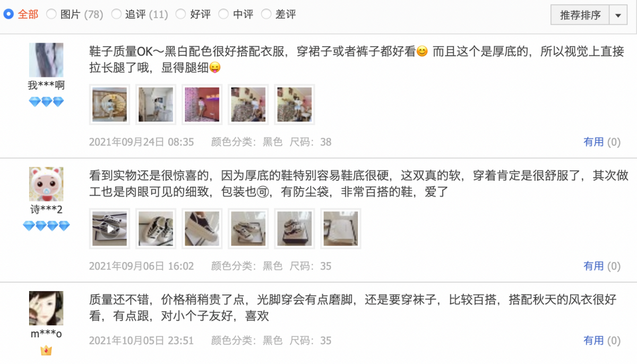Viewport: 637px width, 364px height.
Task: Click diamond level badges under 诗***2
Action: 46,226
